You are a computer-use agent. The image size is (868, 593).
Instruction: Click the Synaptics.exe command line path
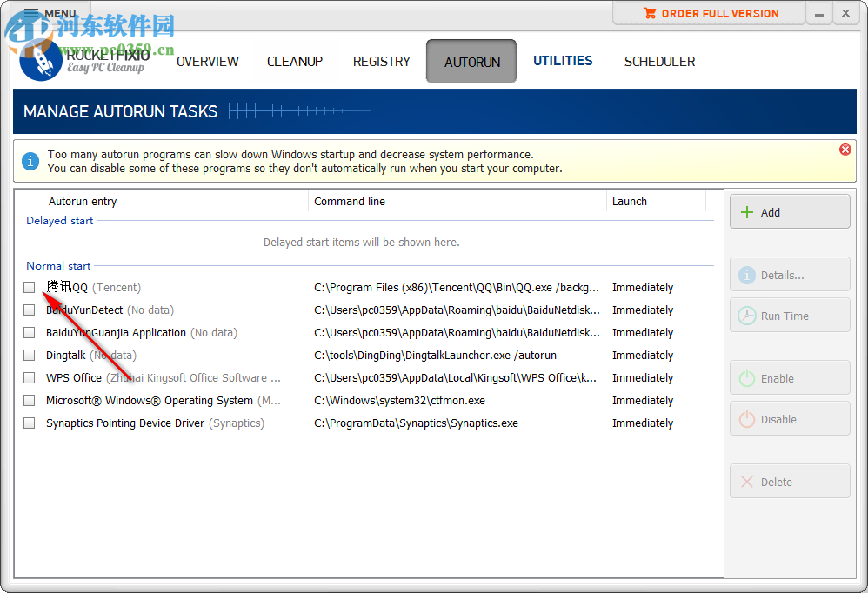point(417,423)
